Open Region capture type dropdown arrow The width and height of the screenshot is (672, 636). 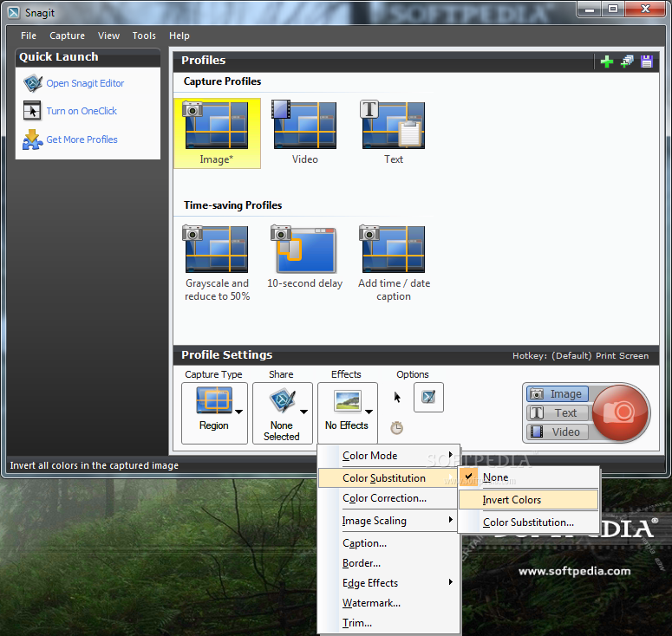239,412
